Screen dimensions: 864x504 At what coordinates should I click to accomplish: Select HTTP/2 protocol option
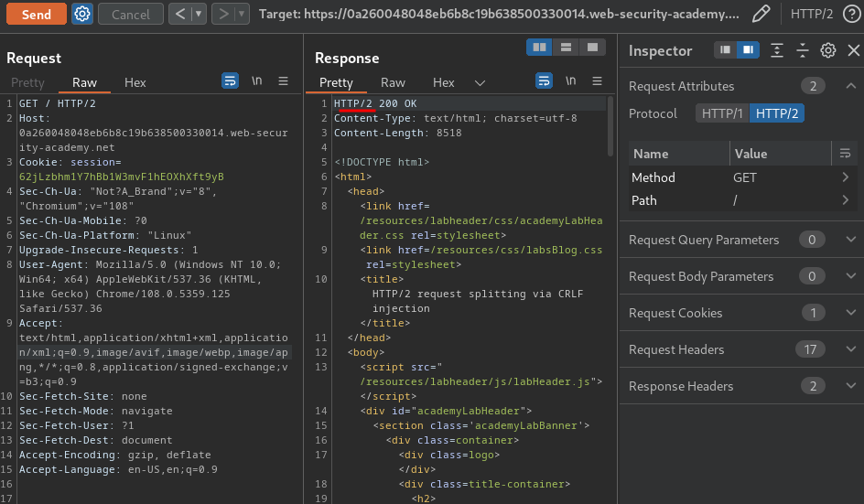777,113
